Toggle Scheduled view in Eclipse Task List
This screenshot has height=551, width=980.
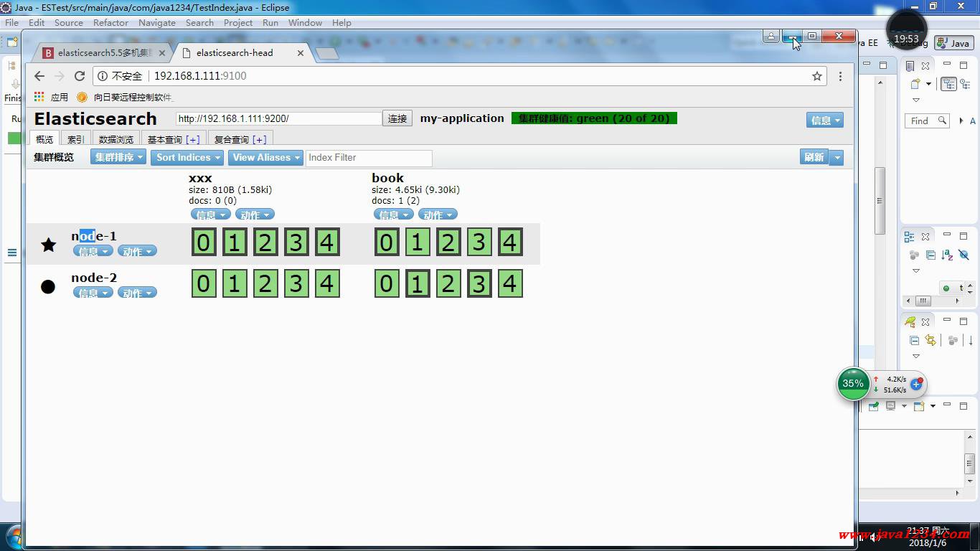point(965,84)
